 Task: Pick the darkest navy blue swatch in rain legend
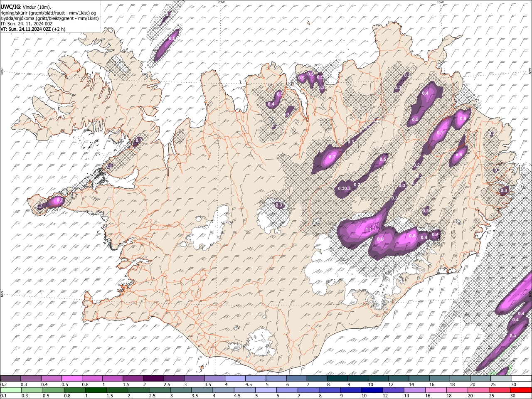pos(372,390)
